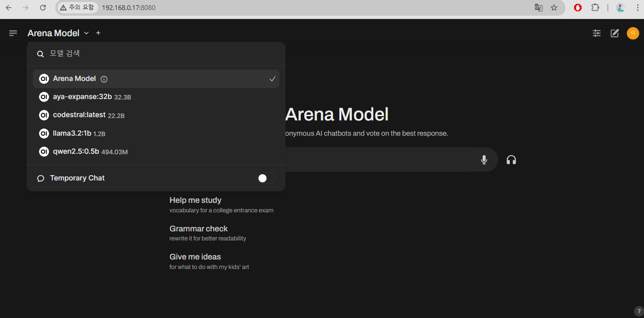644x318 pixels.
Task: Open the help question mark button
Action: click(639, 310)
